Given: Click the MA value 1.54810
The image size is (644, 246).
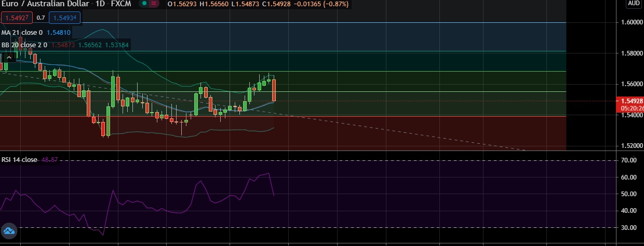Looking at the screenshot, I should pyautogui.click(x=58, y=32).
